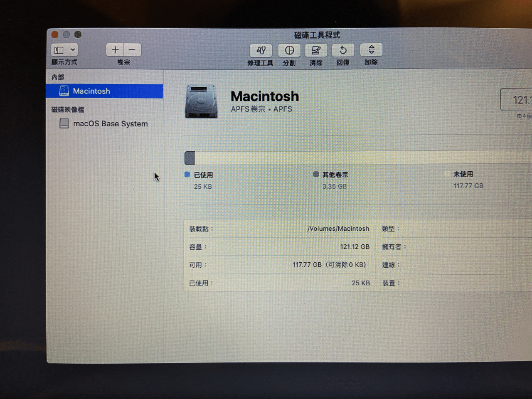Click the 可用 label
Viewport: 532px width, 399px height.
click(198, 265)
